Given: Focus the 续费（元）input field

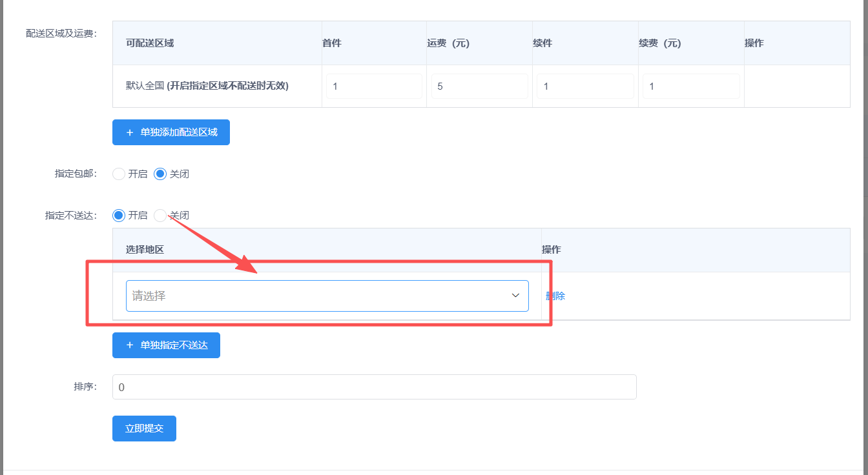Looking at the screenshot, I should click(x=691, y=86).
